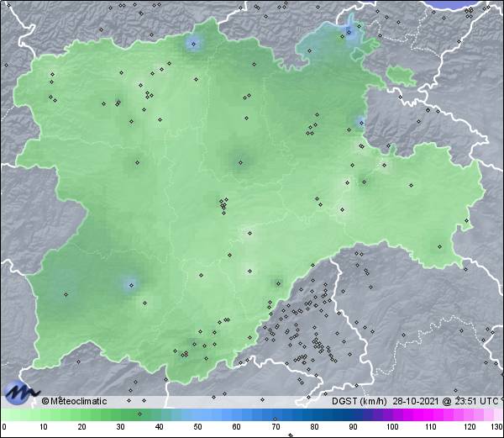This screenshot has width=504, height=438.
Task: Click the scale label 90
Action: (x=353, y=427)
